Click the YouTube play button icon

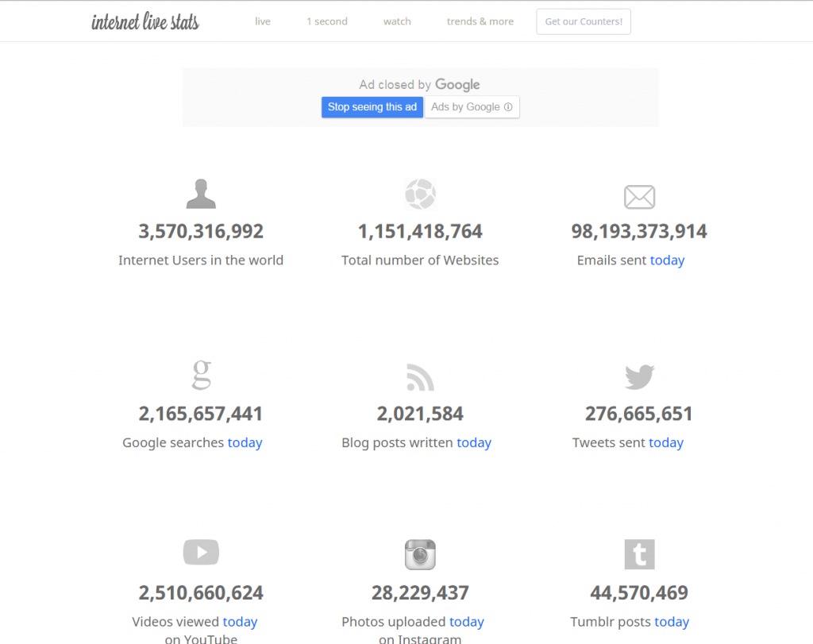[201, 552]
